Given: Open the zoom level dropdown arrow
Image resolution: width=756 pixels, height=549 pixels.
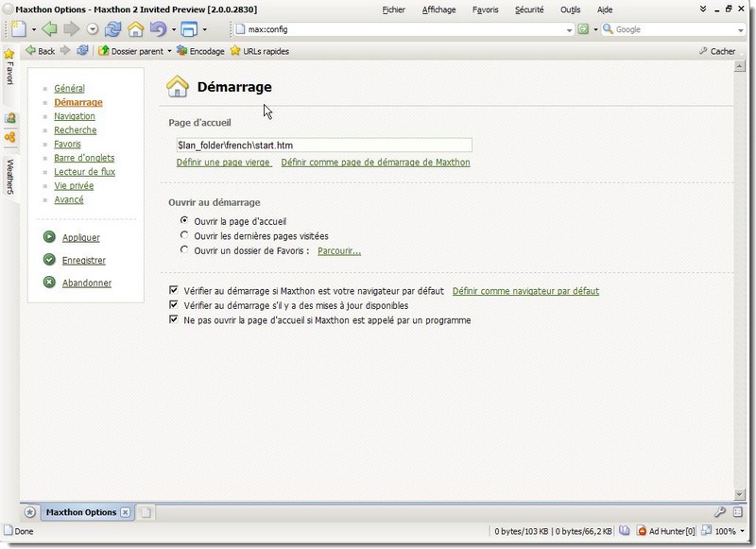Looking at the screenshot, I should (742, 531).
